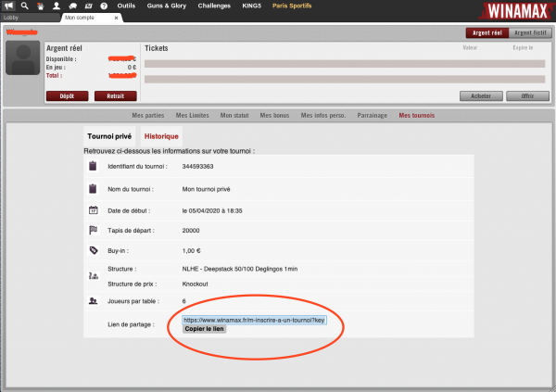Screen dimensions: 556x392
Task: Open the Outils menu
Action: tap(126, 6)
